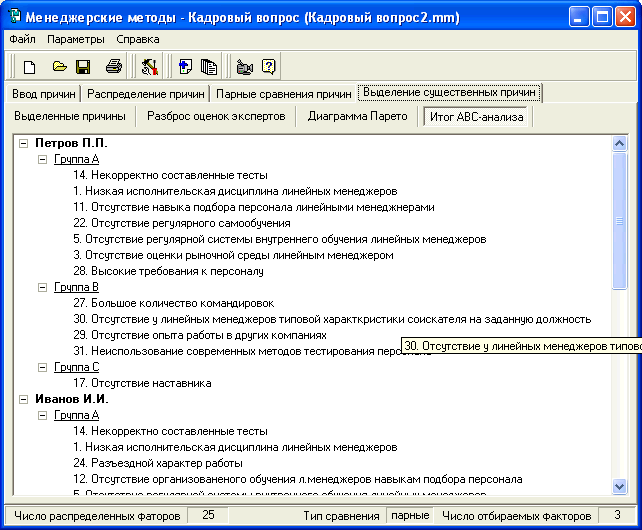Click the scrollbar down arrow
This screenshot has height=530, width=642.
coord(619,486)
